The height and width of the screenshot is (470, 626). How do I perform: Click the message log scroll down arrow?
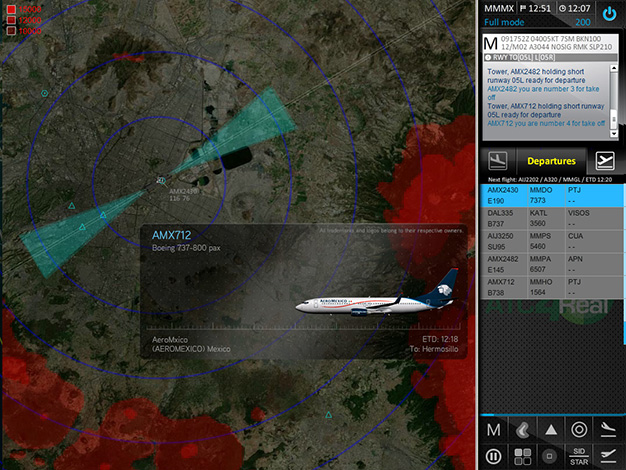614,134
